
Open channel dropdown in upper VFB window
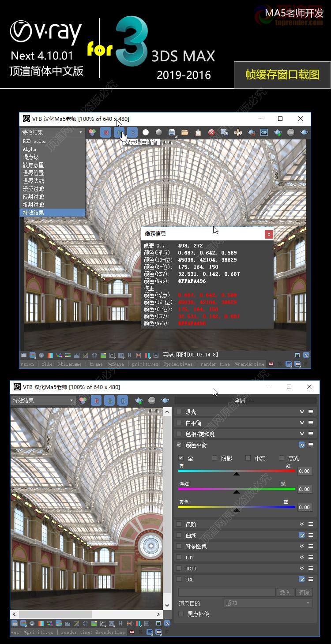point(52,132)
